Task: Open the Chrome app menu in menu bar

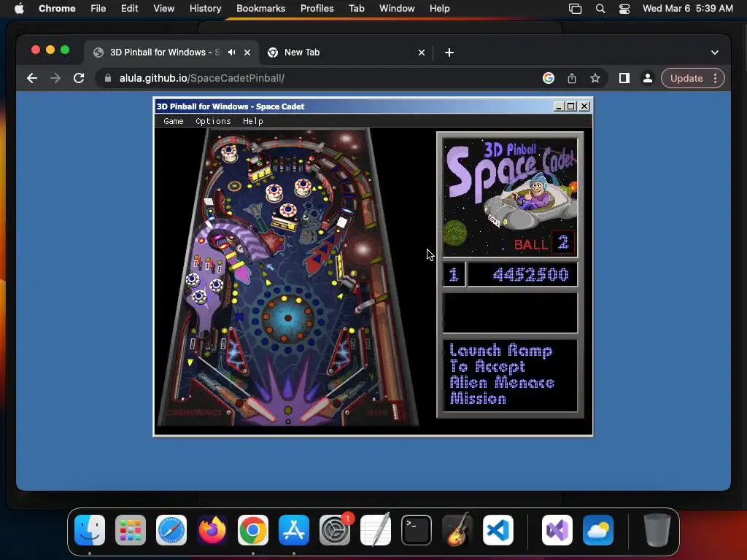Action: pyautogui.click(x=57, y=8)
